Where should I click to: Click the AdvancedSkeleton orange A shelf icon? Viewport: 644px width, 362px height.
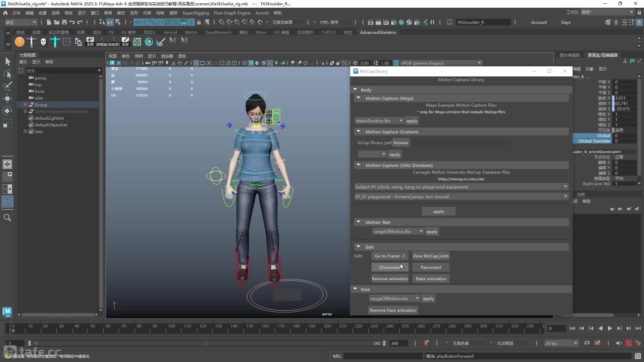(20, 42)
